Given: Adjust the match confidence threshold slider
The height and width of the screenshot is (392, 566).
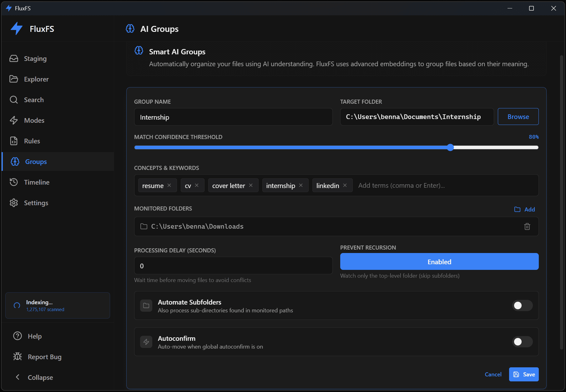Looking at the screenshot, I should (x=450, y=147).
